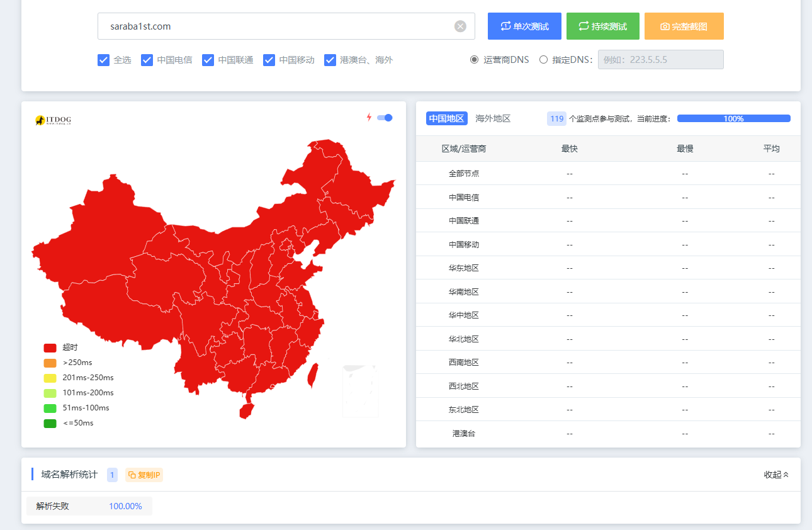The width and height of the screenshot is (812, 530).
Task: Select the 华东地区 row
Action: (x=608, y=268)
